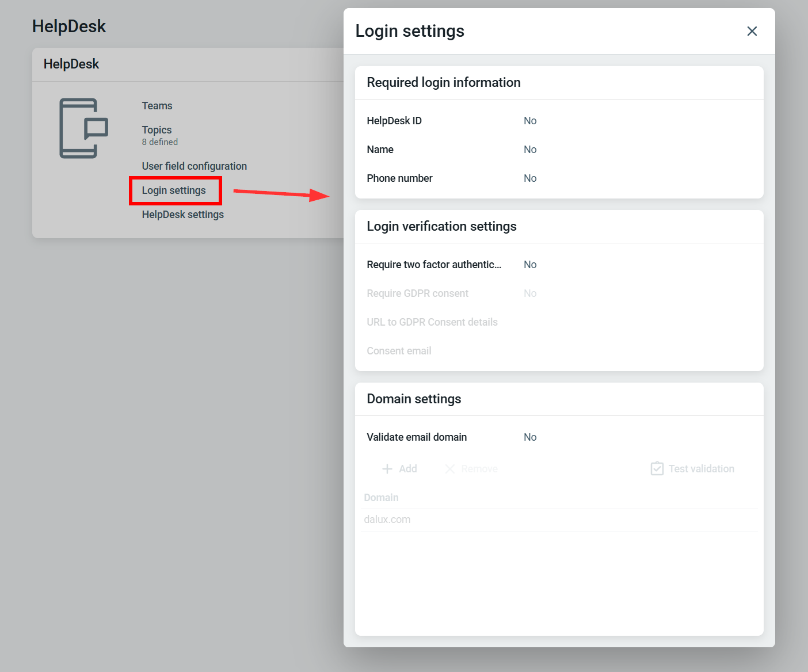The image size is (808, 672).
Task: Close the Login settings panel
Action: point(752,31)
